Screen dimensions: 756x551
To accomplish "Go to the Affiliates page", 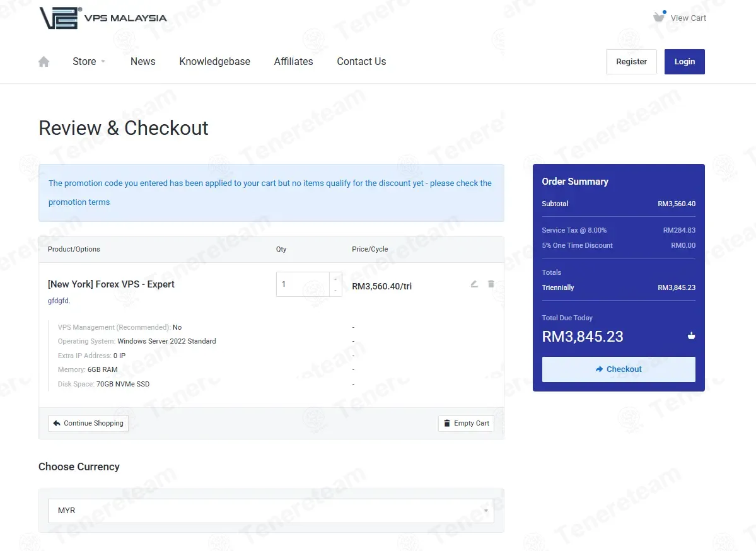I will (293, 62).
